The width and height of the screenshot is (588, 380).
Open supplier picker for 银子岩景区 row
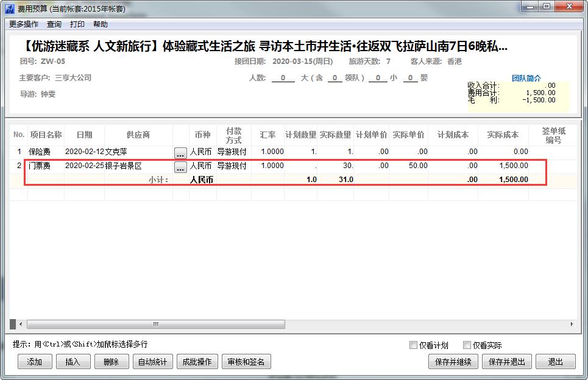point(180,167)
